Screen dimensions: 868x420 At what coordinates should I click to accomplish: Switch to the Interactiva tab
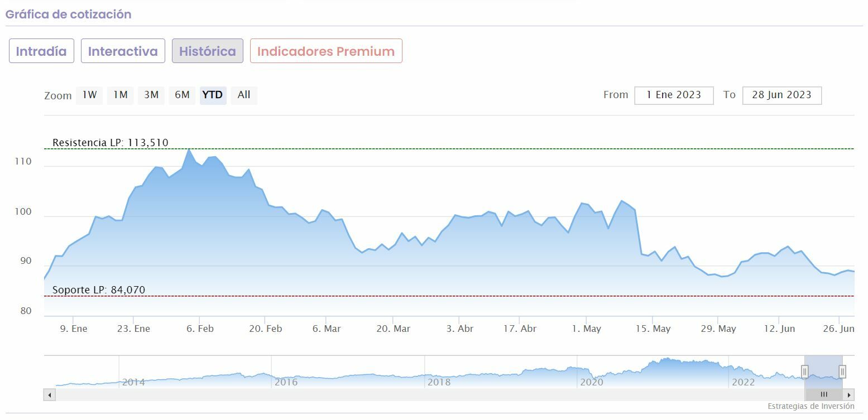click(123, 51)
